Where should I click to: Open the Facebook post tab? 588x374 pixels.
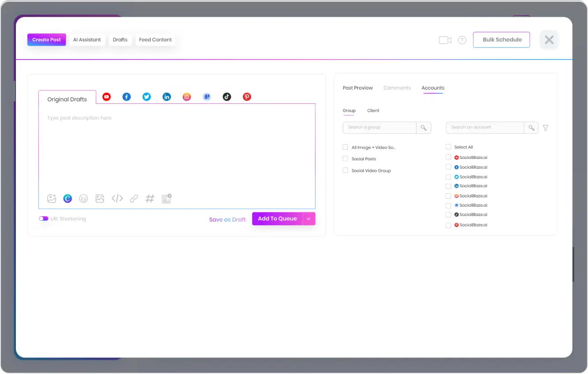pos(126,97)
